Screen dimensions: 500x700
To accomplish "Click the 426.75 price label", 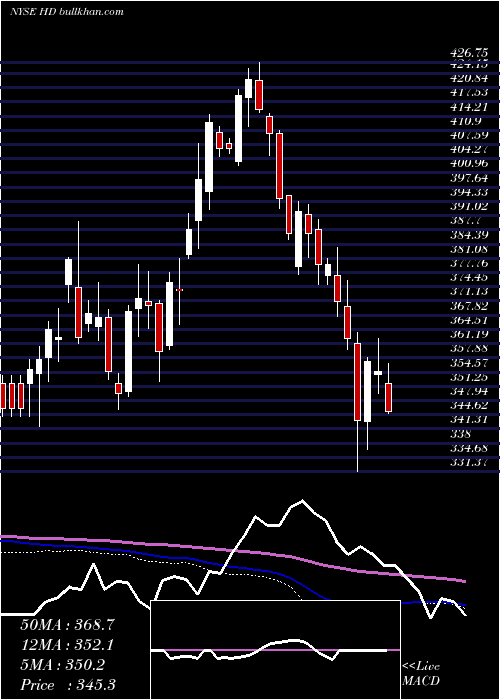I will 468,53.
